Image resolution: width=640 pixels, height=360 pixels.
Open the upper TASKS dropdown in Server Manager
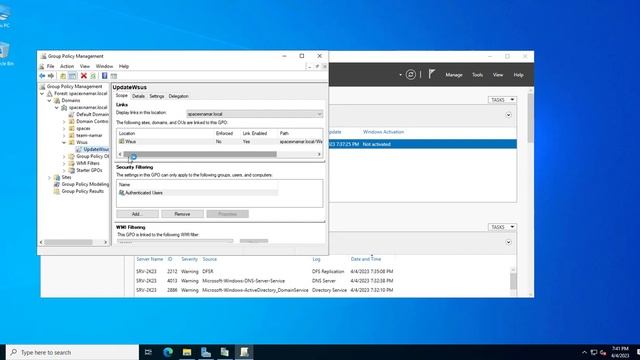pyautogui.click(x=502, y=100)
